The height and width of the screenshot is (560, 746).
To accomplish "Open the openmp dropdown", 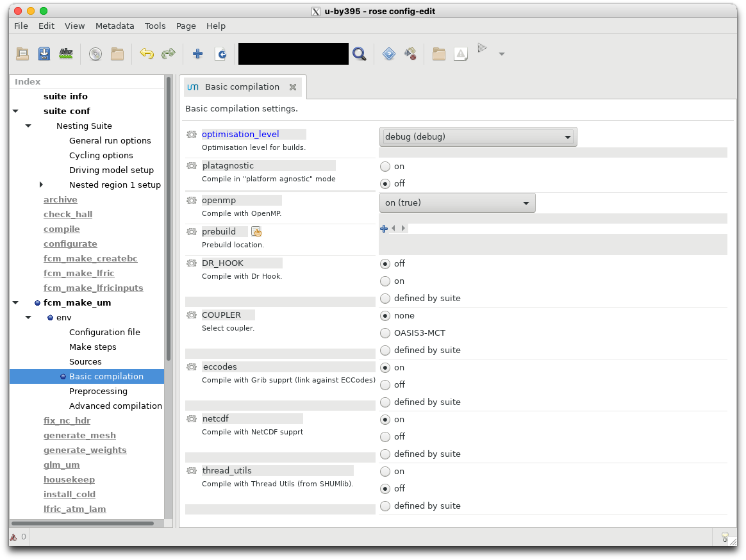I will coord(457,203).
